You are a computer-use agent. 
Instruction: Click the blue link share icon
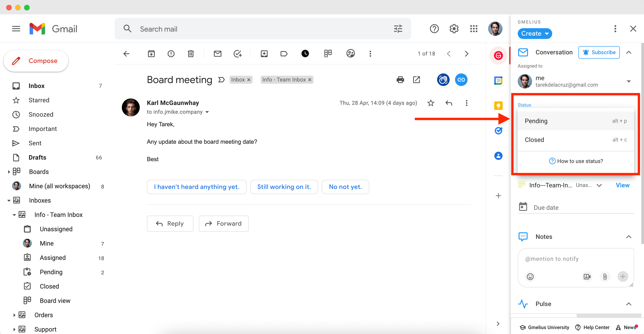461,80
